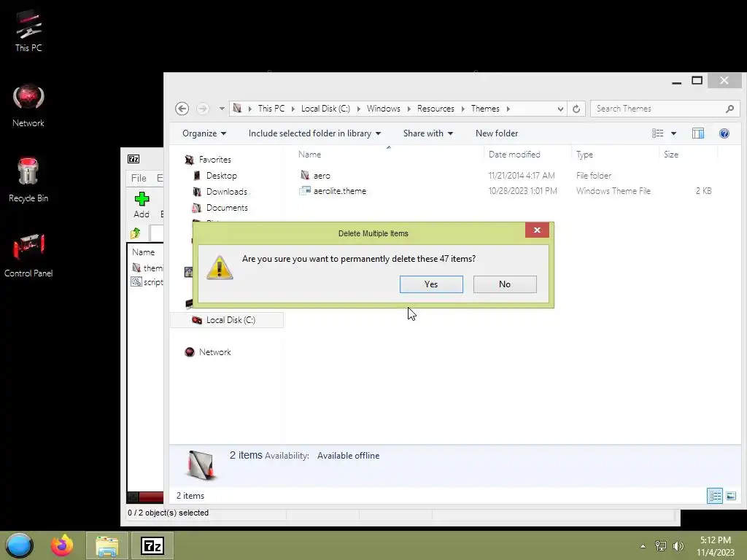Click Name column header in 7-Zip
747x560 pixels.
(x=144, y=252)
